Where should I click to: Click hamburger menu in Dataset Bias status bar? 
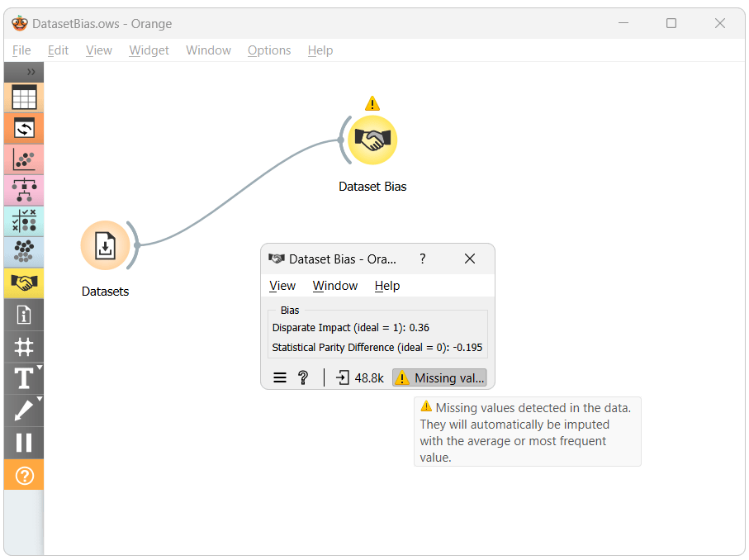click(x=280, y=377)
